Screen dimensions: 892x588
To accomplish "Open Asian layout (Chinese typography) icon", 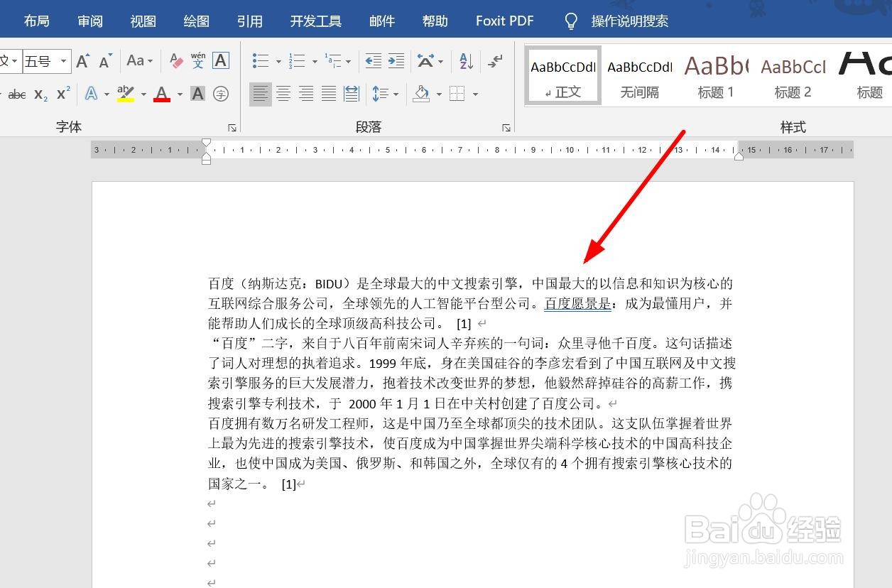I will click(x=425, y=61).
